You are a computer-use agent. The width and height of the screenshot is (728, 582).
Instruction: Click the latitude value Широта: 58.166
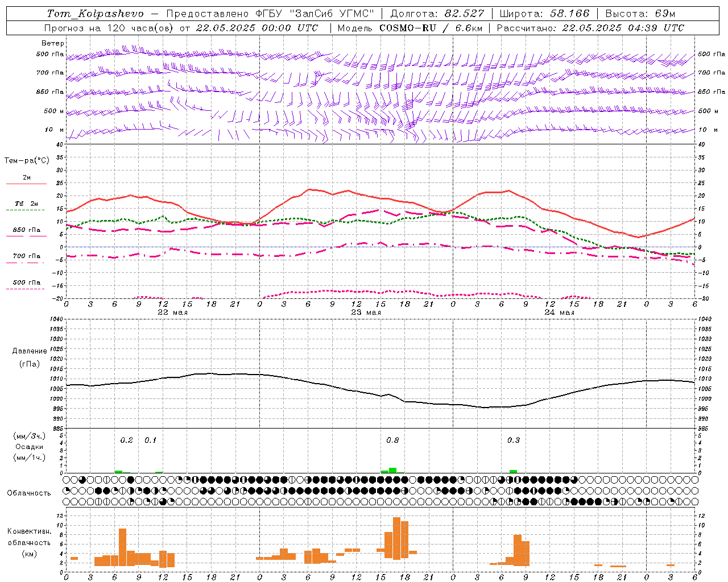click(x=545, y=14)
